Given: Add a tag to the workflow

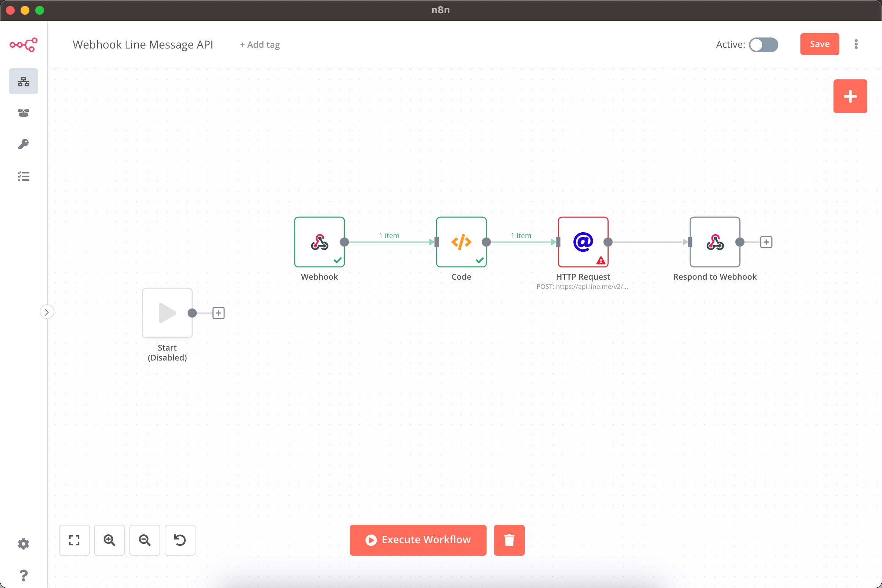Looking at the screenshot, I should point(259,44).
